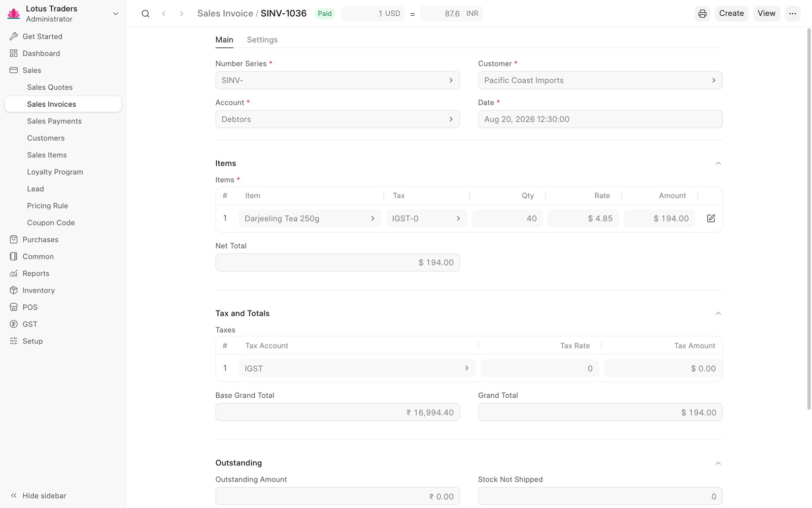Collapse the Items section
Image resolution: width=812 pixels, height=508 pixels.
tap(718, 164)
